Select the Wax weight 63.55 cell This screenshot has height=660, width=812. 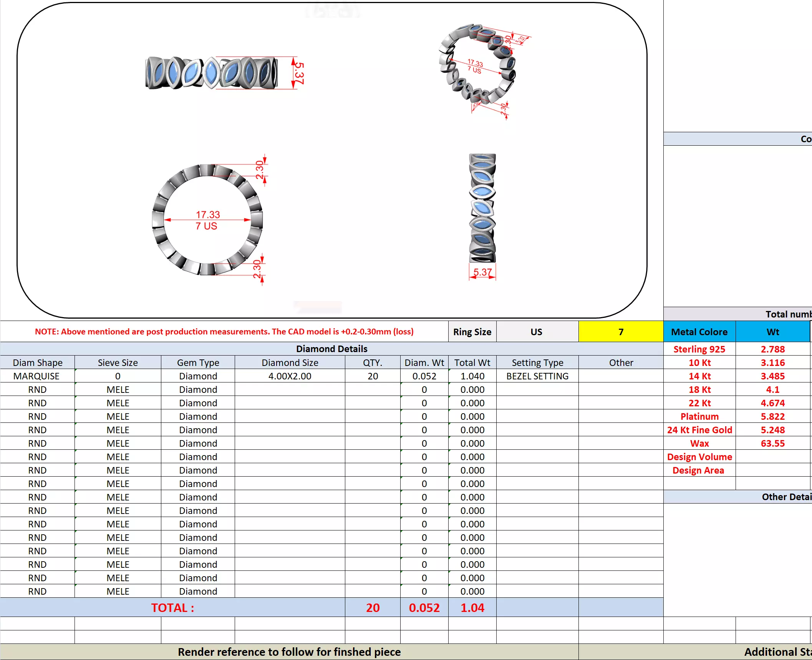(772, 443)
